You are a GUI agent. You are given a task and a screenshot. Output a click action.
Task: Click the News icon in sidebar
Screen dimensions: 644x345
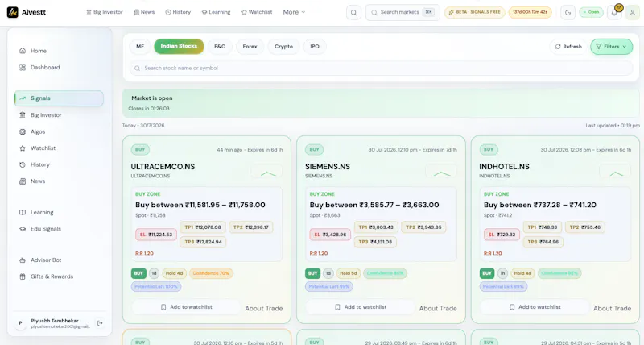pos(23,181)
